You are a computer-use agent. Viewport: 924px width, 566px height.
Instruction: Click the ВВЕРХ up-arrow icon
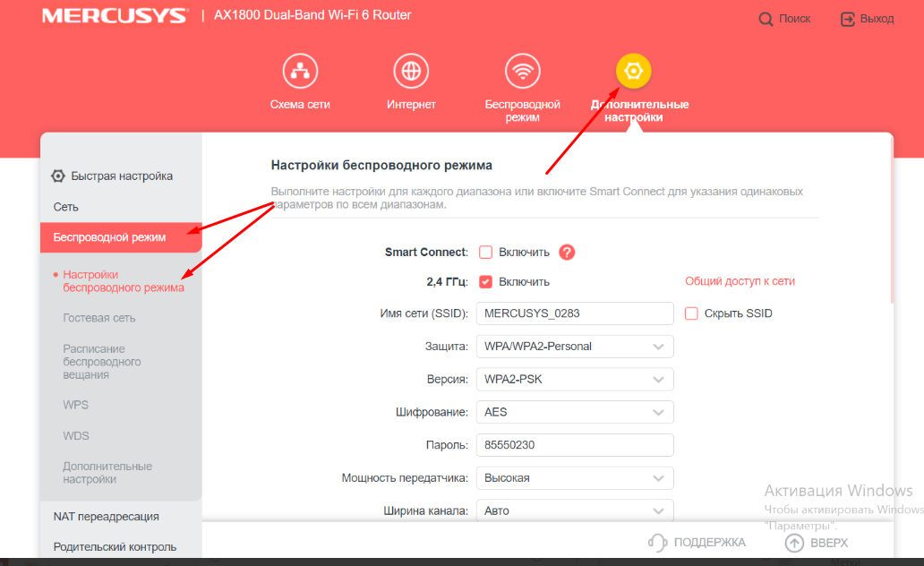click(x=794, y=542)
